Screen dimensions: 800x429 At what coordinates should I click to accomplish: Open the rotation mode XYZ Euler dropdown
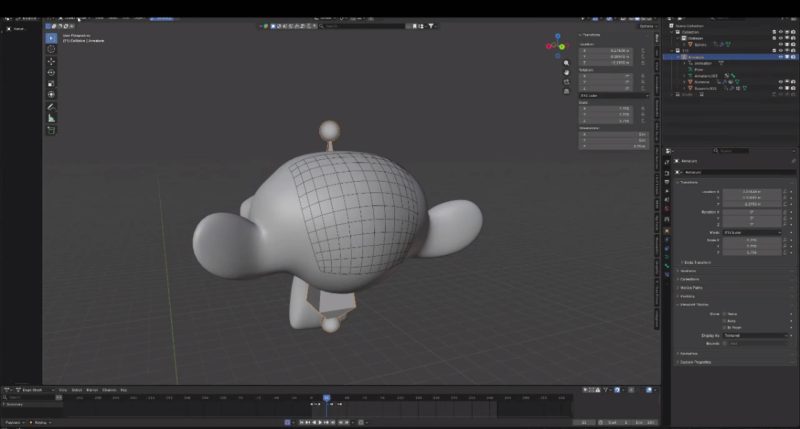click(751, 232)
